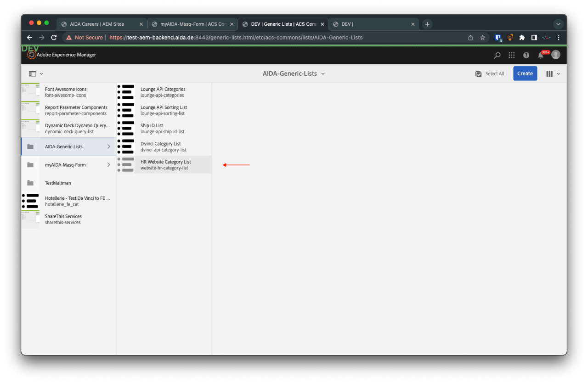The width and height of the screenshot is (588, 383).
Task: Open AEM global search
Action: click(497, 55)
